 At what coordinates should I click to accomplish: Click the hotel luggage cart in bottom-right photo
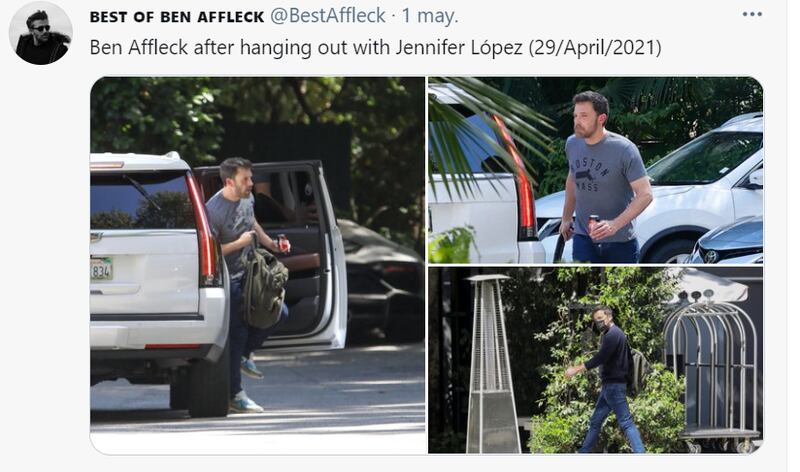point(710,372)
